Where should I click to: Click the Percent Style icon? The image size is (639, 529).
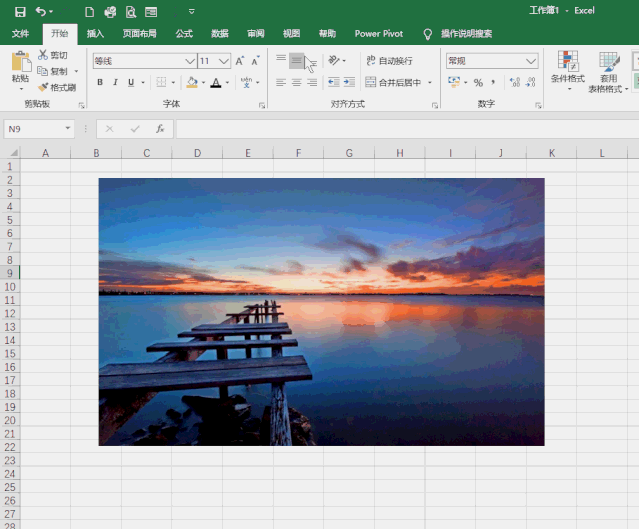[x=478, y=82]
